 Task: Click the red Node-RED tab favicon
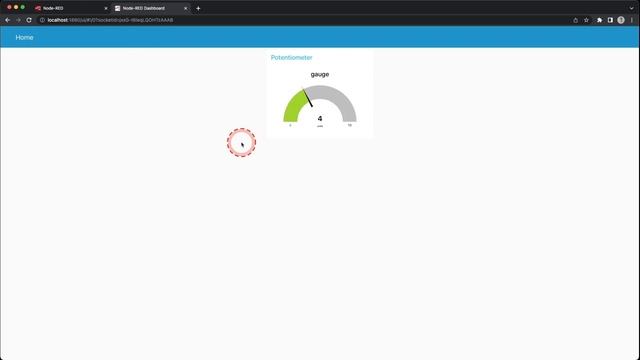(x=38, y=8)
